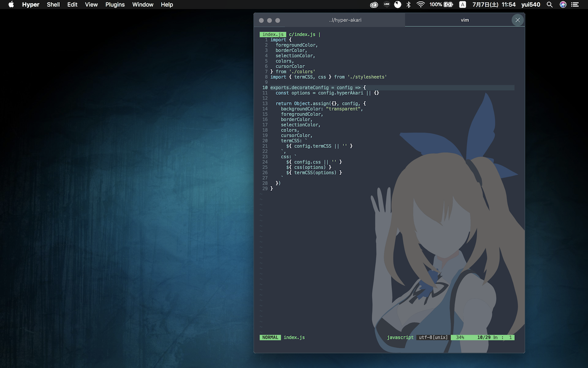
Task: Open the Hyper application menu
Action: [x=31, y=5]
